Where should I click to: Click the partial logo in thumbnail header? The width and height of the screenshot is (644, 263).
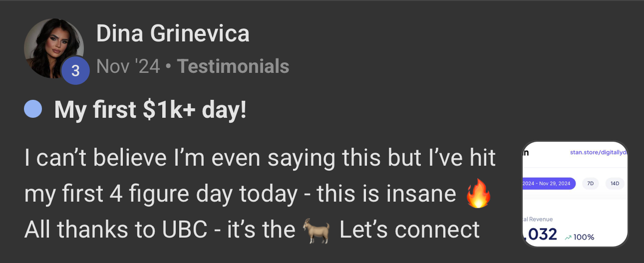525,152
